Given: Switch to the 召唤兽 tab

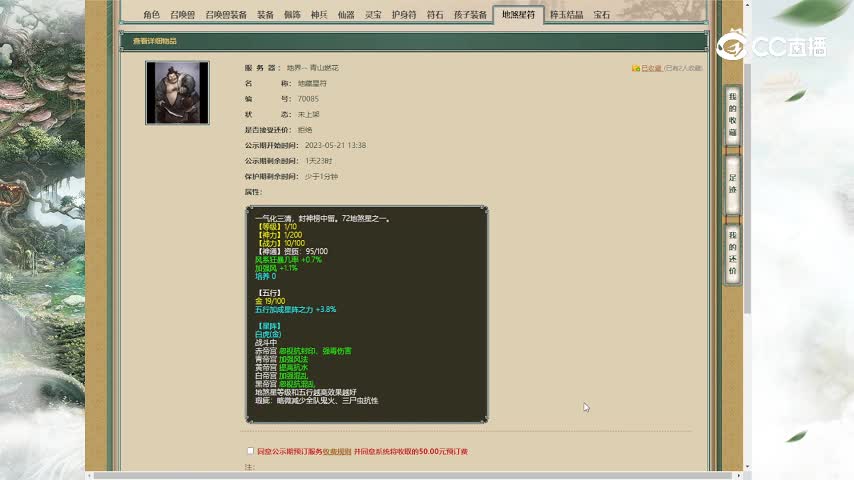Looking at the screenshot, I should (182, 15).
